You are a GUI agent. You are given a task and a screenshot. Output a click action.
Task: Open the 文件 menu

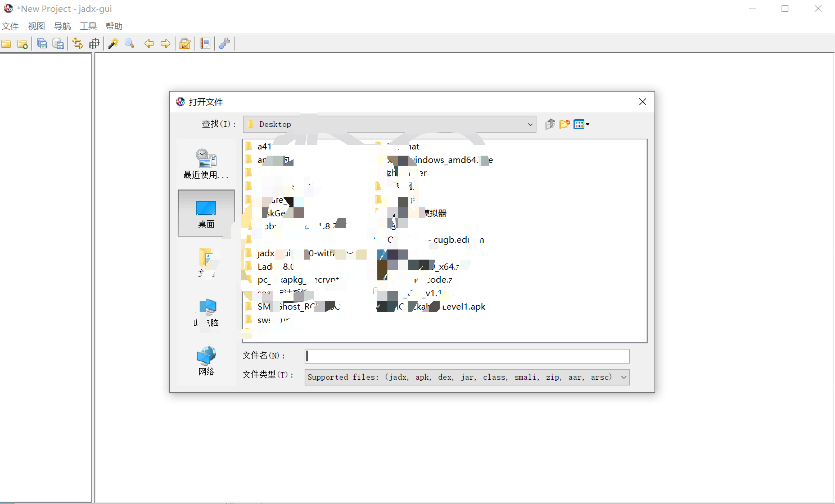coord(10,26)
